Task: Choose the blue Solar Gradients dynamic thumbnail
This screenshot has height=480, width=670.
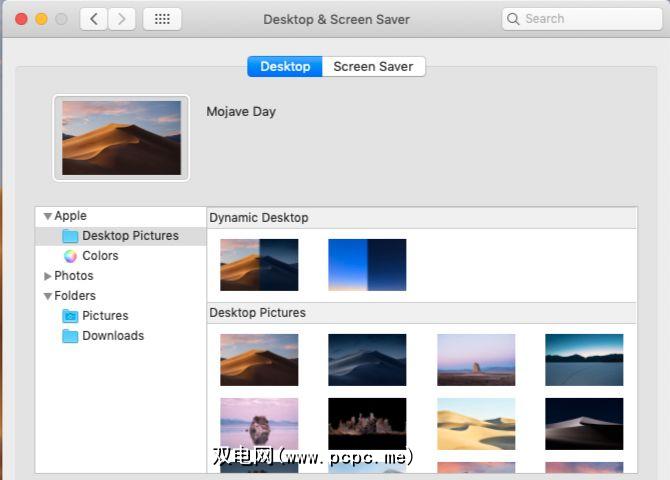Action: point(367,265)
